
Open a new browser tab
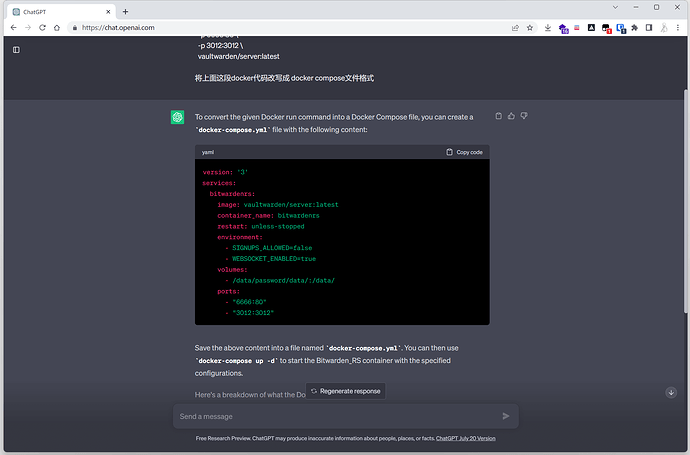click(125, 12)
